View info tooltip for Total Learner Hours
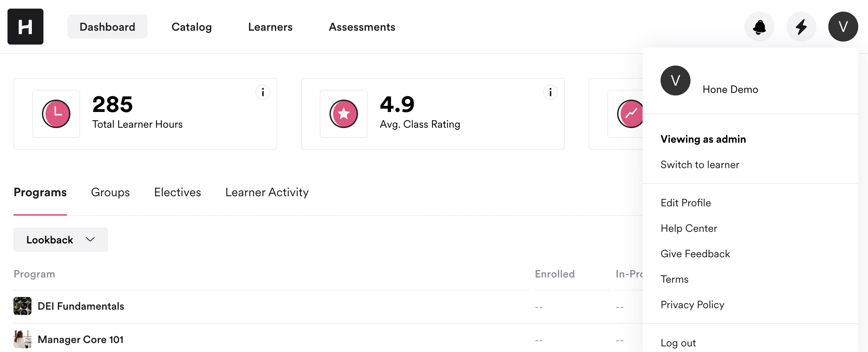868x352 pixels. 262,92
